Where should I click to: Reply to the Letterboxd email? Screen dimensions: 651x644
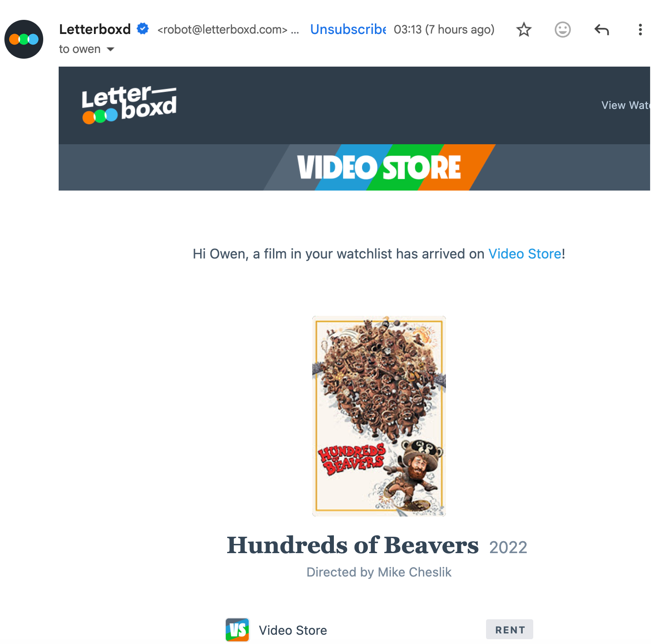pos(602,30)
